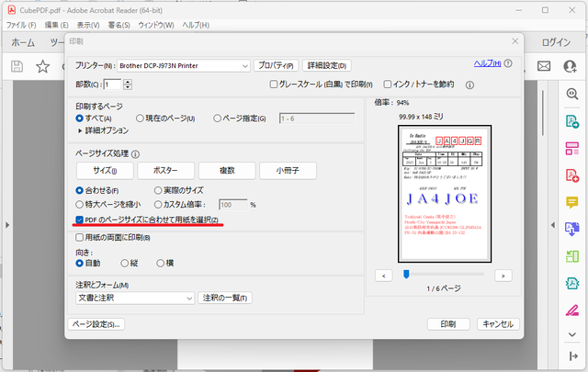Click the Acrobat logo in the title bar
The width and height of the screenshot is (588, 372).
[12, 10]
